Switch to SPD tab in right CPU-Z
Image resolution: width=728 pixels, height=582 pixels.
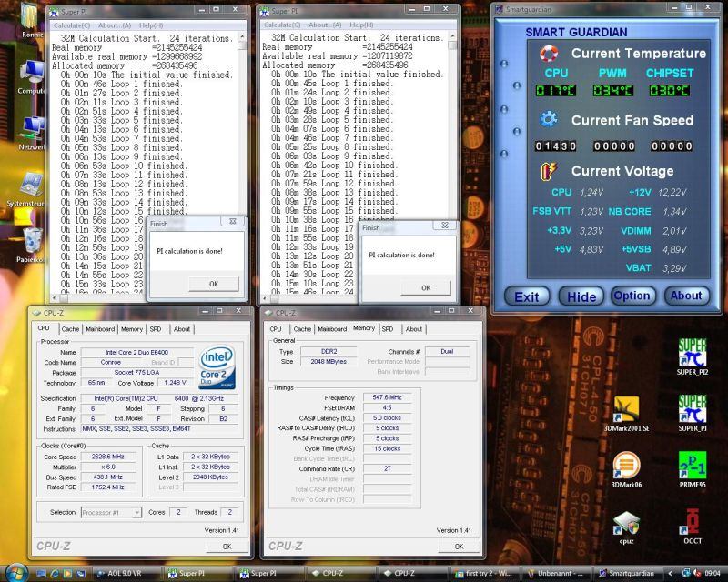point(388,329)
